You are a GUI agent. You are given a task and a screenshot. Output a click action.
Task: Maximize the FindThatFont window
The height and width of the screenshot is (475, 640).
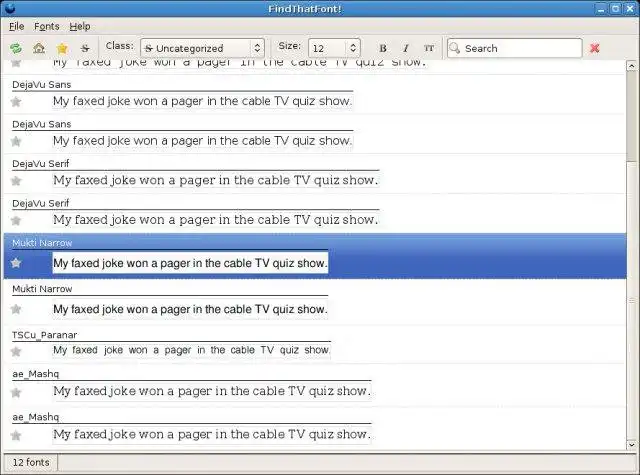[x=616, y=9]
